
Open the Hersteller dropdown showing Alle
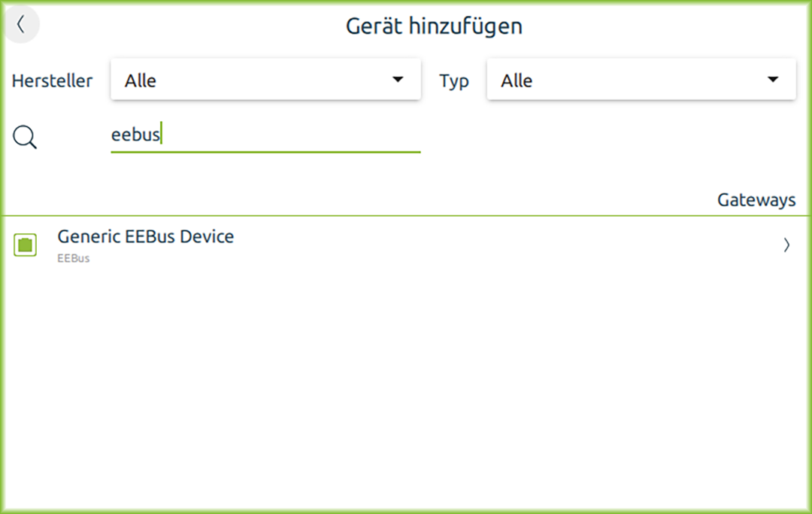coord(265,79)
